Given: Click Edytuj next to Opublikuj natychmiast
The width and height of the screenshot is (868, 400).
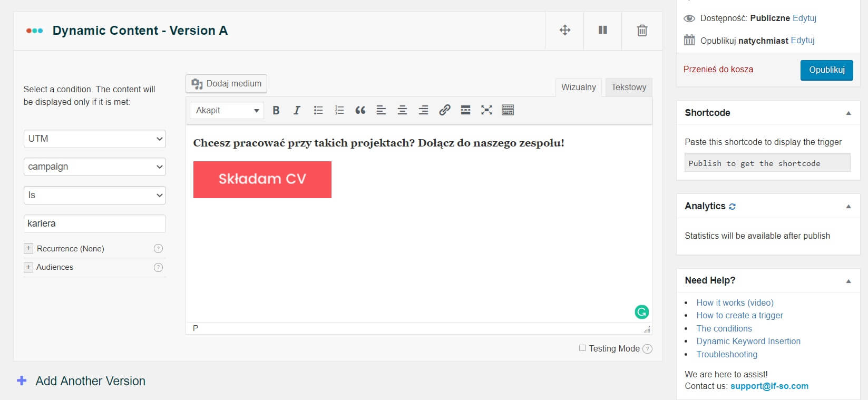Looking at the screenshot, I should [x=803, y=40].
